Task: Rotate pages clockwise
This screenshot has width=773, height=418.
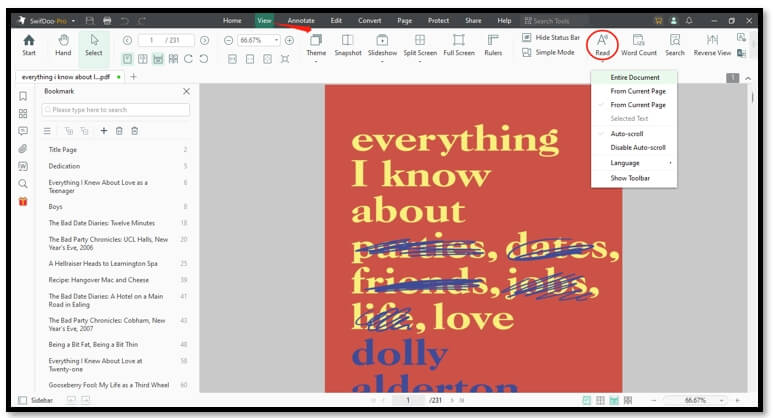Action: click(188, 59)
